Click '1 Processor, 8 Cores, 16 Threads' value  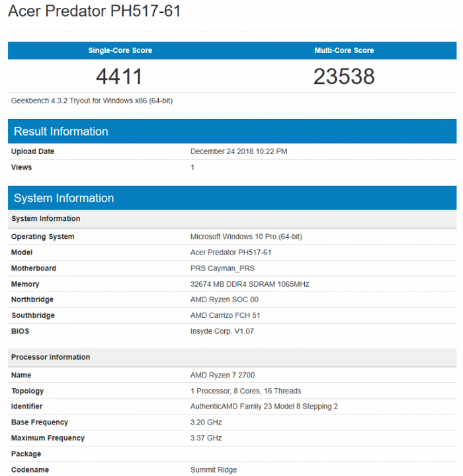[x=246, y=391]
